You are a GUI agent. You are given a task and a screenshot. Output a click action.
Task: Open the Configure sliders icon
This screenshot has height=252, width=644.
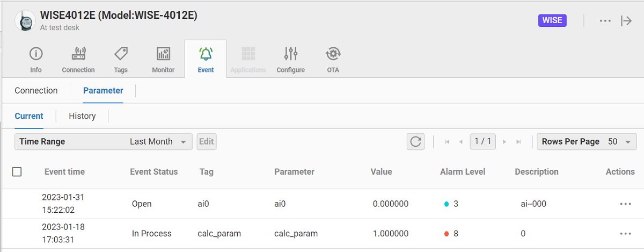290,54
